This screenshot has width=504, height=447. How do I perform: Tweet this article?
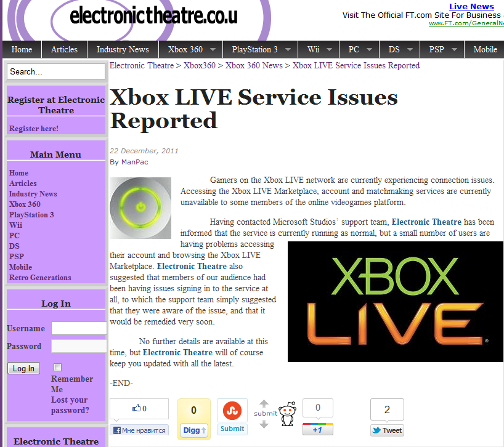tap(387, 430)
